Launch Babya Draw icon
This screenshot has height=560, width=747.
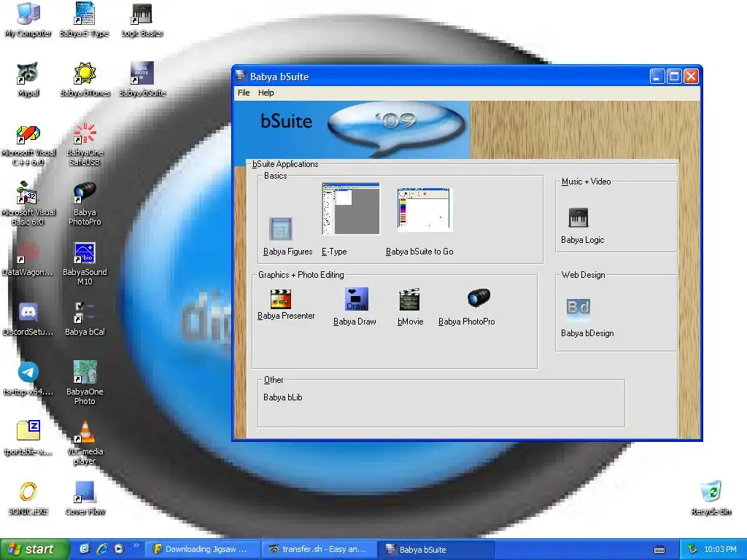[356, 299]
